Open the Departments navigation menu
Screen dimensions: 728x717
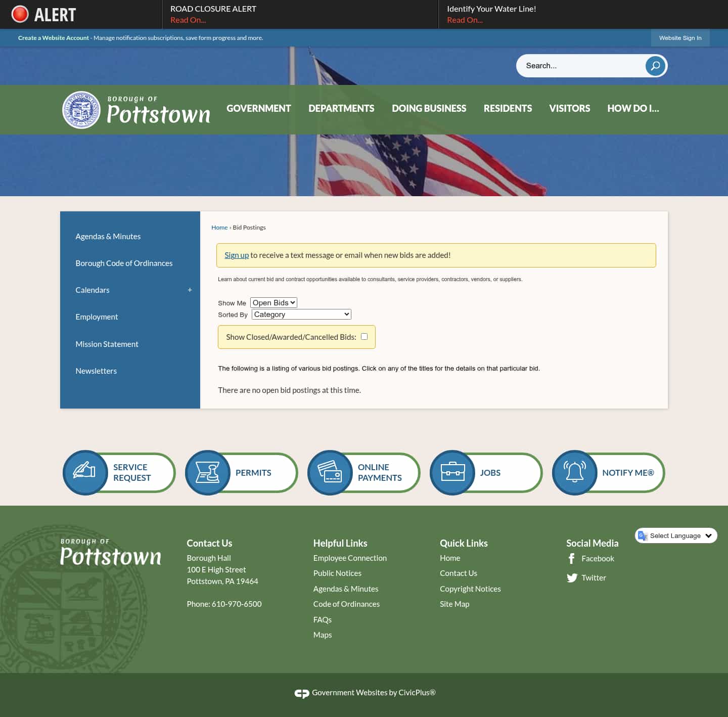point(341,108)
